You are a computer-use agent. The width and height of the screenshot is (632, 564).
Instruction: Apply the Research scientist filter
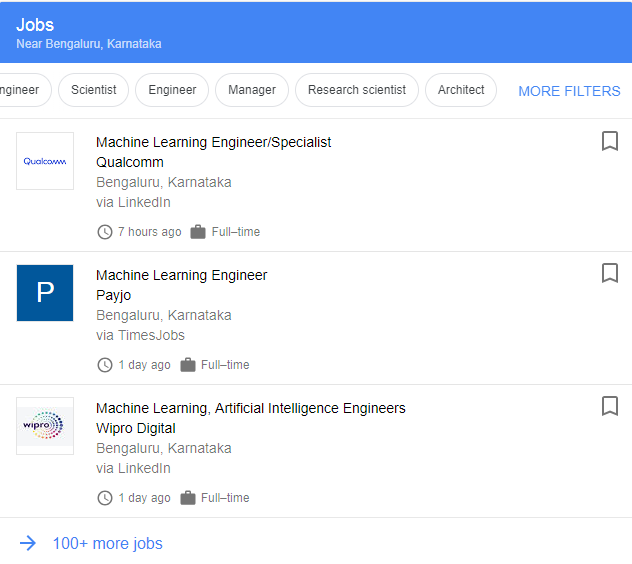click(357, 90)
